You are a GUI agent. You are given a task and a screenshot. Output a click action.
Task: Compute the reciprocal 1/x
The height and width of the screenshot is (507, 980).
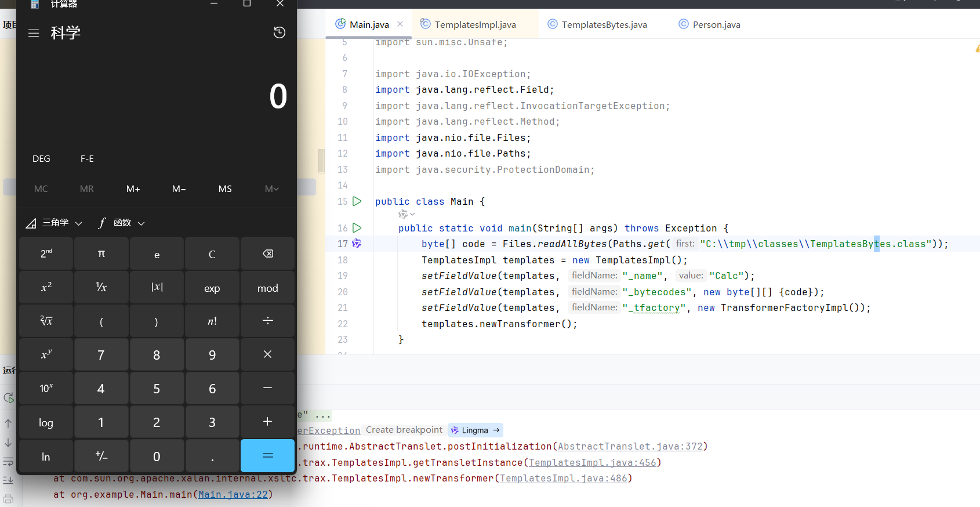click(x=101, y=287)
